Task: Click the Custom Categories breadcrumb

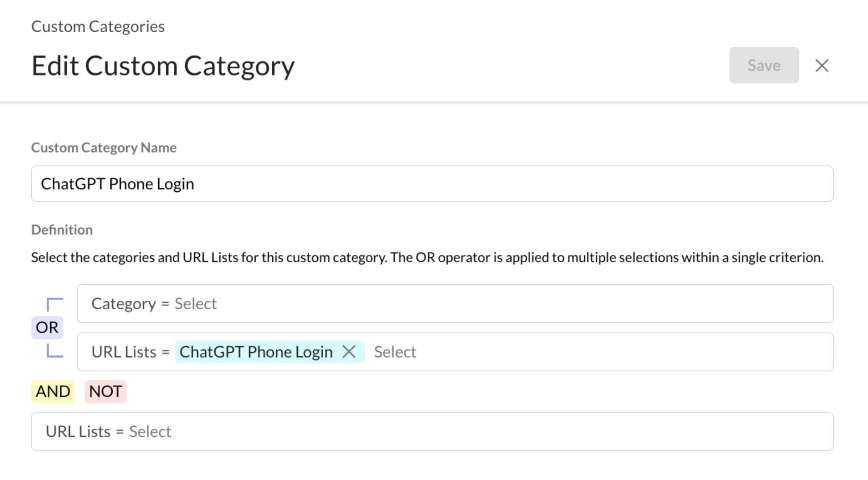Action: [98, 26]
